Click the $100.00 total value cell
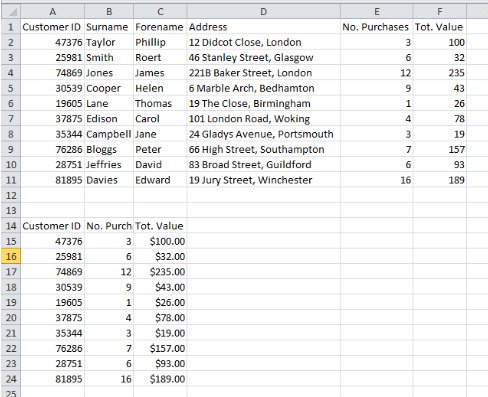The image size is (488, 397). (160, 241)
